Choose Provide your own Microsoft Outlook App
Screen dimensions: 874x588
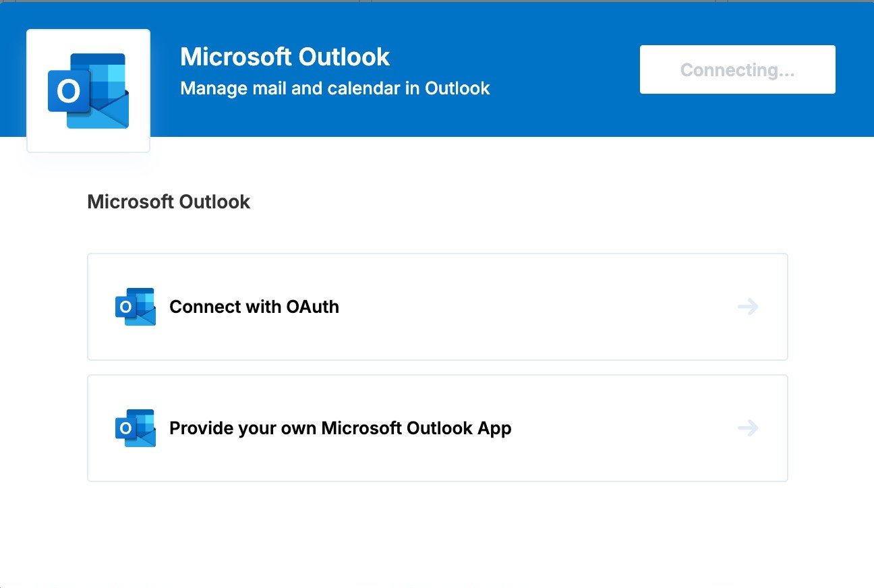click(x=437, y=428)
